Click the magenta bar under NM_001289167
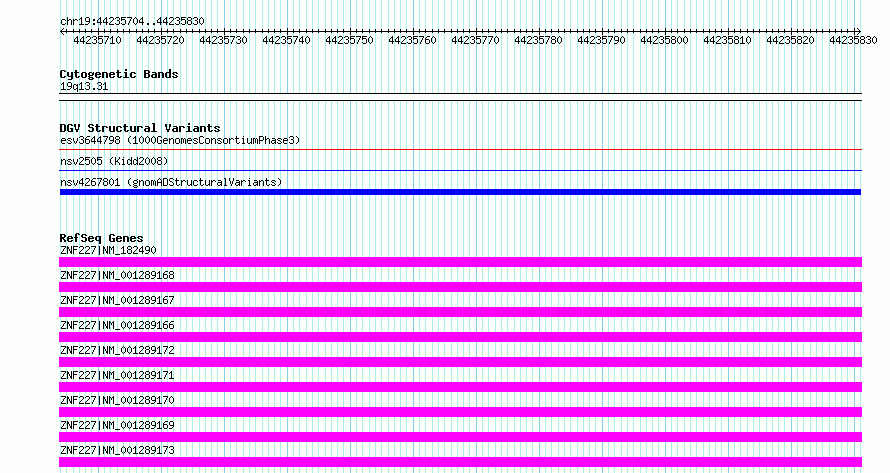Screen dimensions: 890x473 [x=460, y=312]
